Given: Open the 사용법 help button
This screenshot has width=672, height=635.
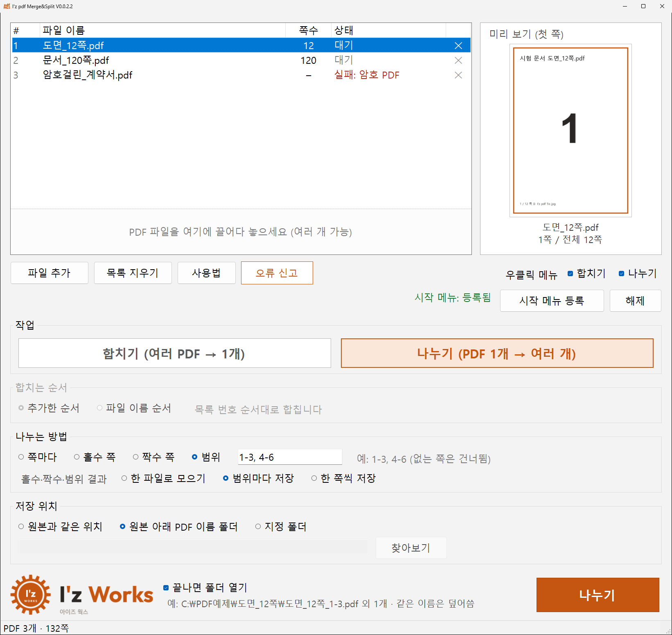Looking at the screenshot, I should tap(206, 273).
